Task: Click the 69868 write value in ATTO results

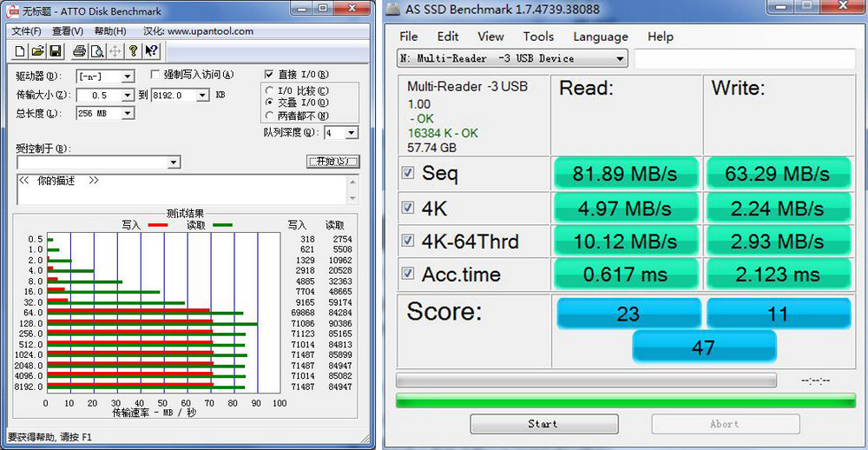Action: (x=303, y=313)
